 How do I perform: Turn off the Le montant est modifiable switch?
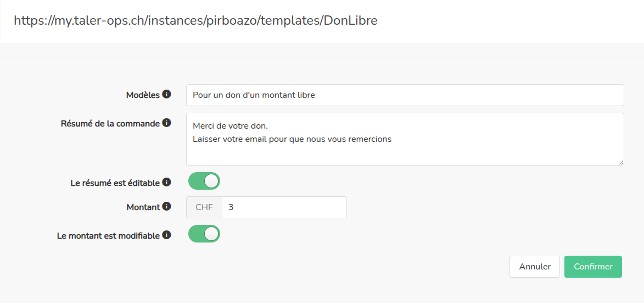(204, 234)
